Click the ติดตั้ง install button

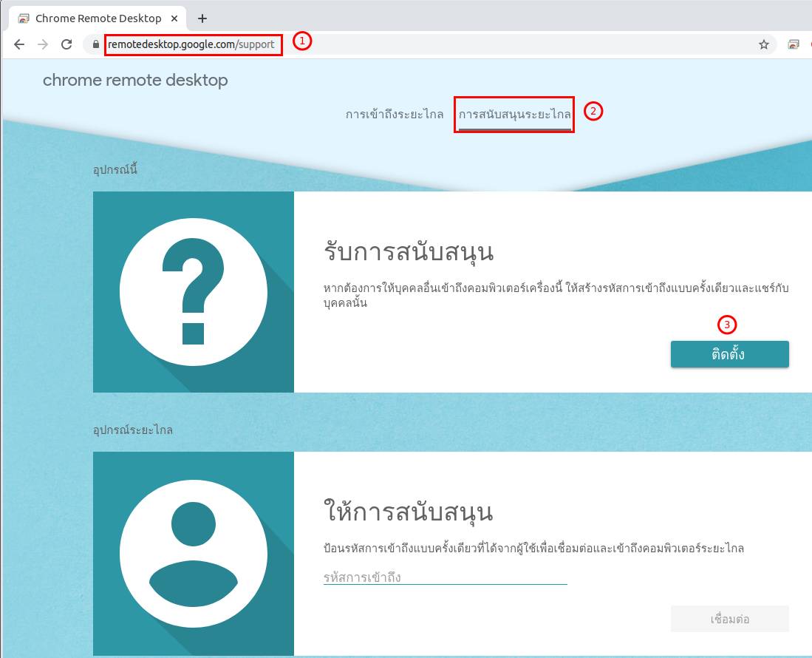pos(730,354)
